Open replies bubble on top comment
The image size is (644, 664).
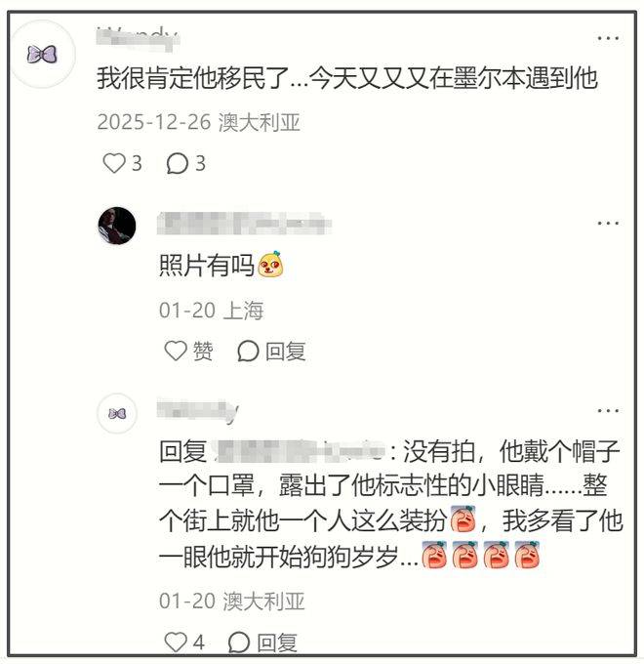[177, 163]
